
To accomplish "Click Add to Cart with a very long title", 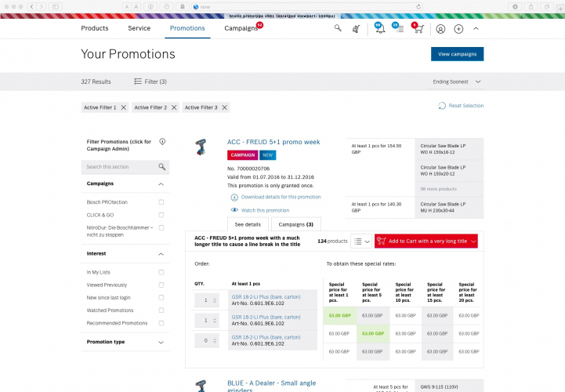I will pos(427,241).
